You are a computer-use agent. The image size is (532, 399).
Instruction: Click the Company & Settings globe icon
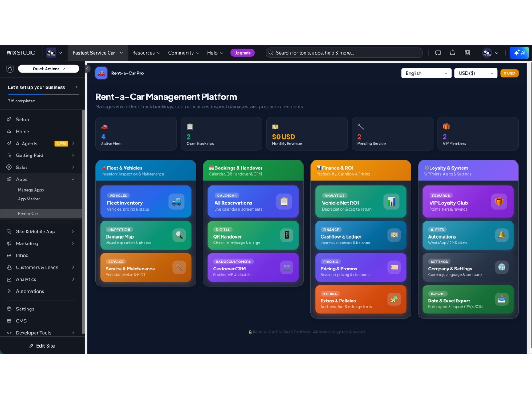[502, 267]
